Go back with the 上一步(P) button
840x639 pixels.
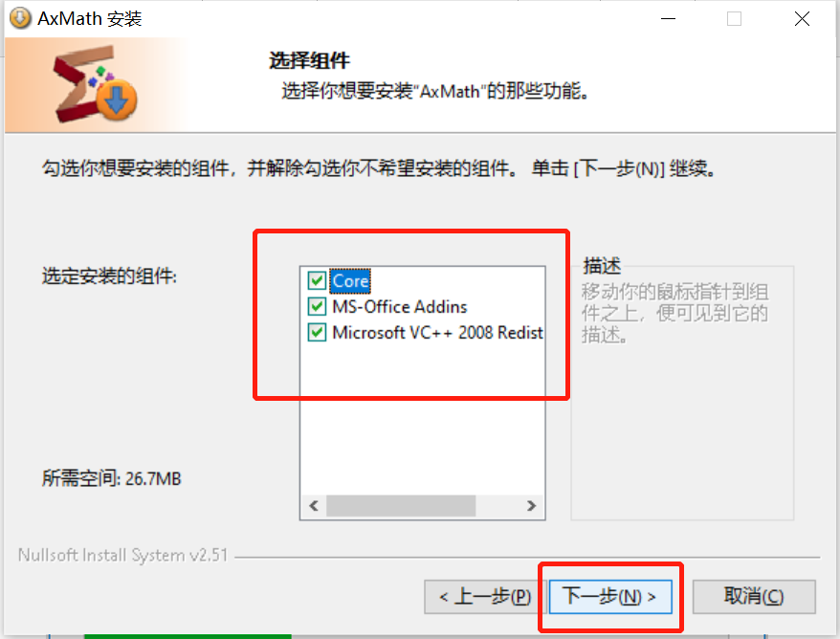pos(485,596)
